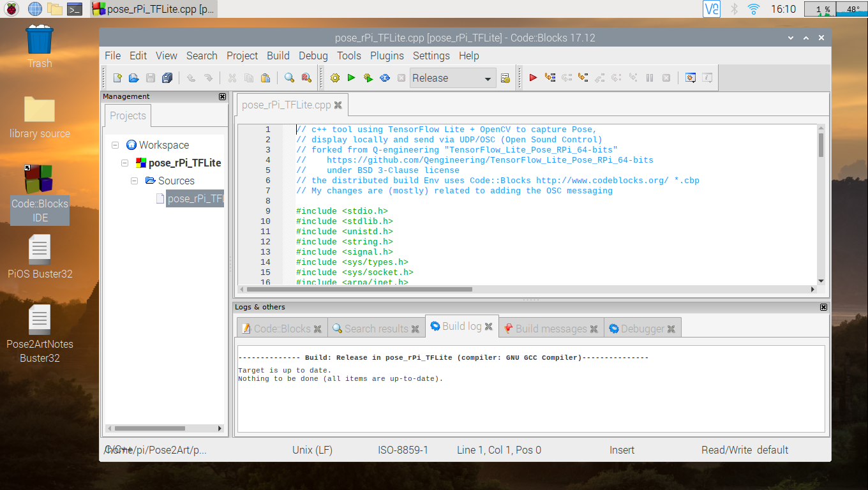
Task: Start debugging with the red arrow
Action: 533,78
